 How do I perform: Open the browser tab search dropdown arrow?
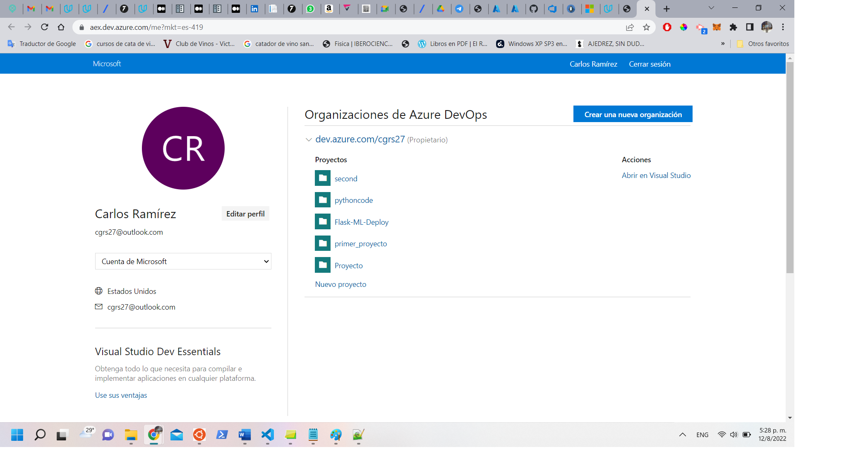click(x=711, y=8)
